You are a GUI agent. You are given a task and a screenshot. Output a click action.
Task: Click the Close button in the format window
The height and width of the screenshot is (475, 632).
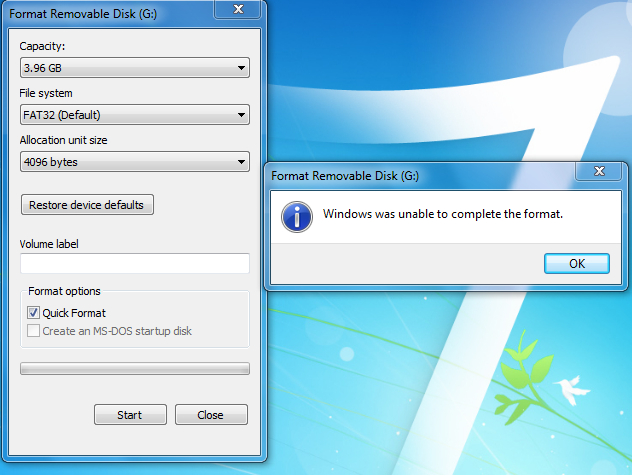click(211, 415)
